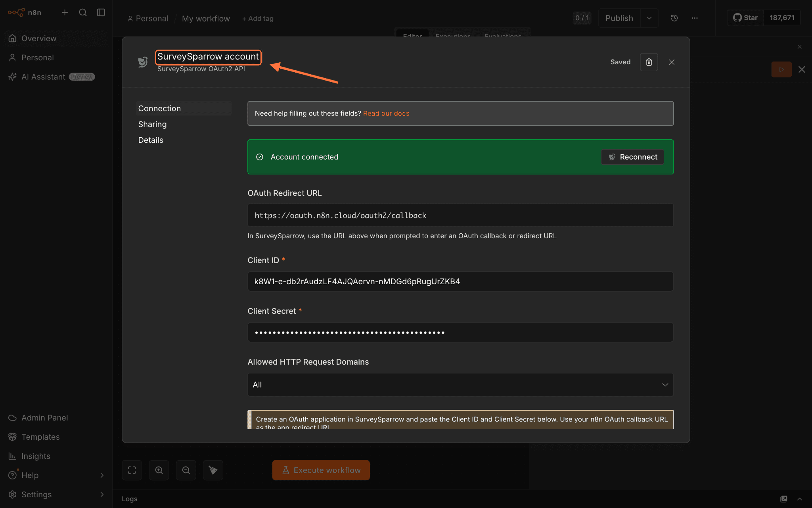This screenshot has height=508, width=812.
Task: Edit the SurveySparrow account credential name
Action: pyautogui.click(x=208, y=57)
